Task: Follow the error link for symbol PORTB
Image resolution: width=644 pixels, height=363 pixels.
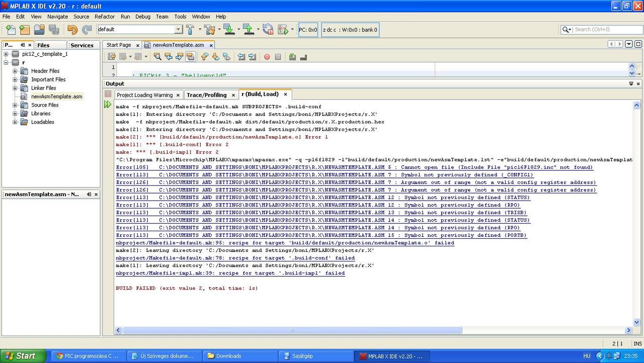Action: click(321, 235)
